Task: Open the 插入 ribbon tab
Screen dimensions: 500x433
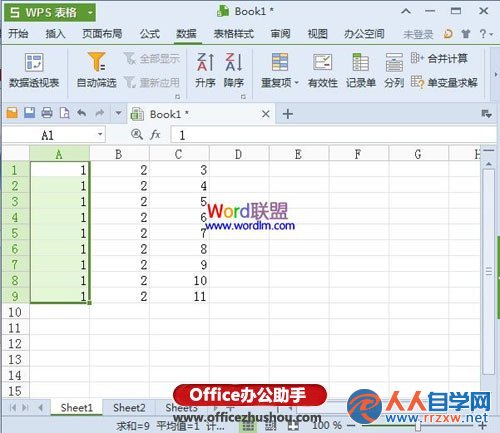Action: [x=55, y=34]
